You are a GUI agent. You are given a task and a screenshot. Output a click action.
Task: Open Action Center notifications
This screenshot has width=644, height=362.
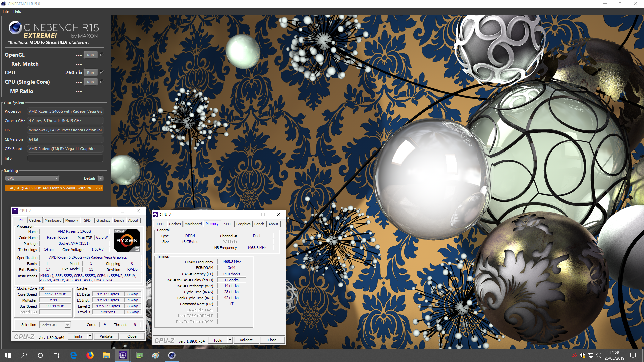[633, 355]
